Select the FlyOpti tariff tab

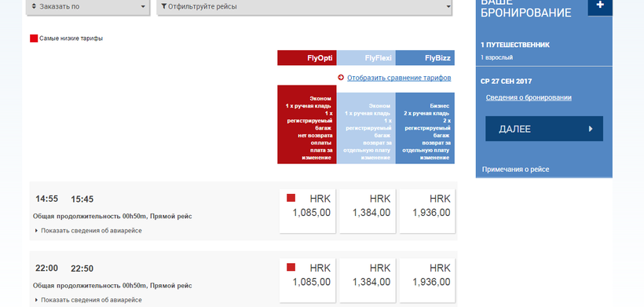307,58
